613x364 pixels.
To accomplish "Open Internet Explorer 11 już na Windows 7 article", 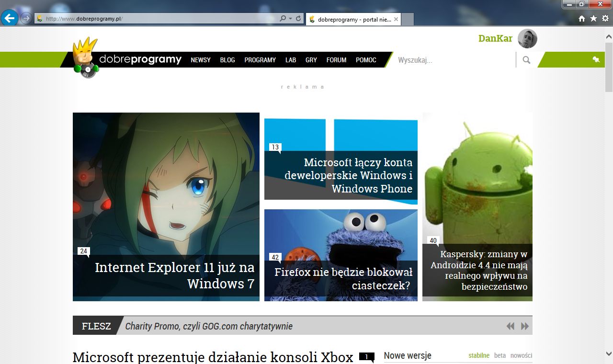I will [174, 275].
